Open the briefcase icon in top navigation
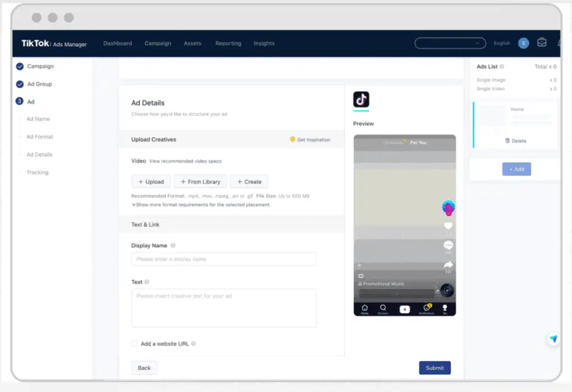The height and width of the screenshot is (392, 572). pyautogui.click(x=541, y=43)
